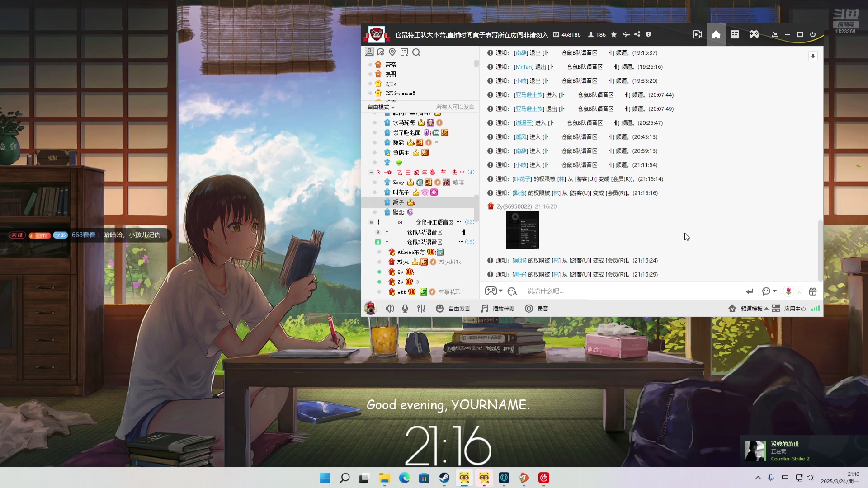Open the 自由模式 mode dropdown

381,107
